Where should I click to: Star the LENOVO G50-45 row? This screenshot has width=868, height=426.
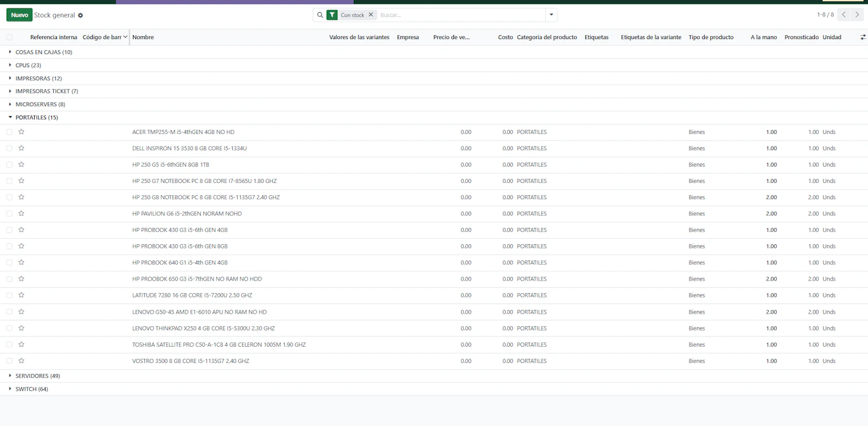pyautogui.click(x=22, y=311)
